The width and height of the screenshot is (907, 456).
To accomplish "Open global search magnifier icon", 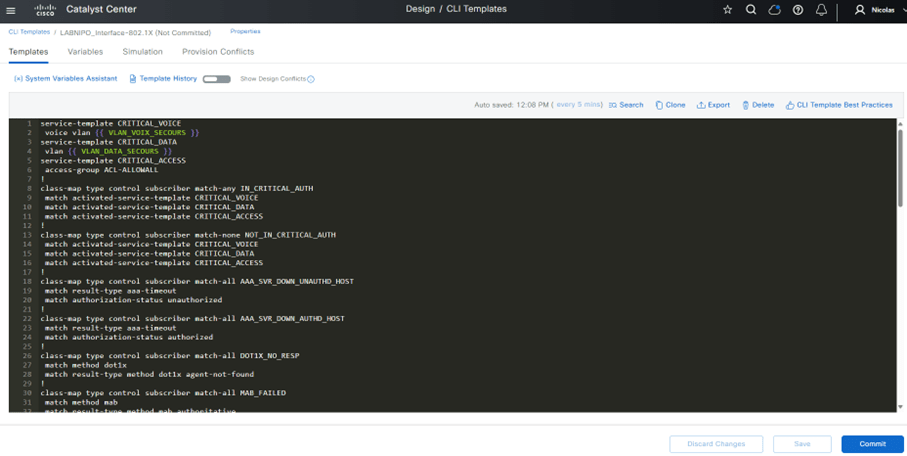I will pyautogui.click(x=751, y=10).
